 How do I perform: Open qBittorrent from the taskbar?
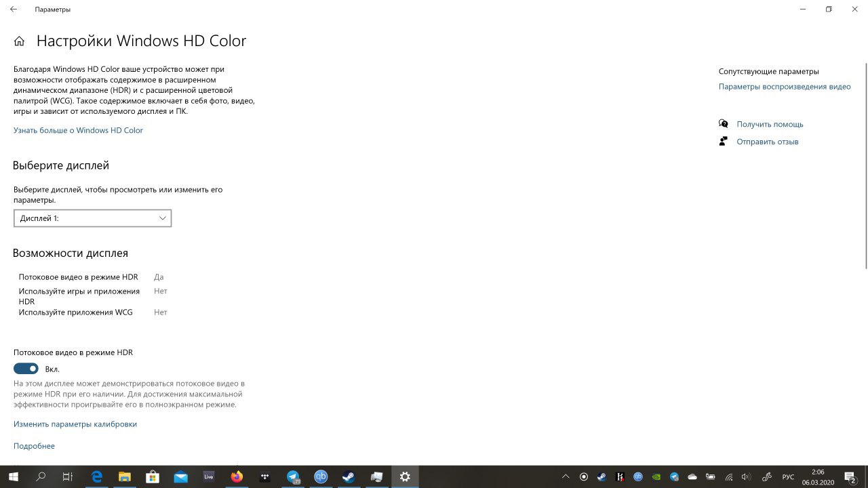(x=321, y=476)
